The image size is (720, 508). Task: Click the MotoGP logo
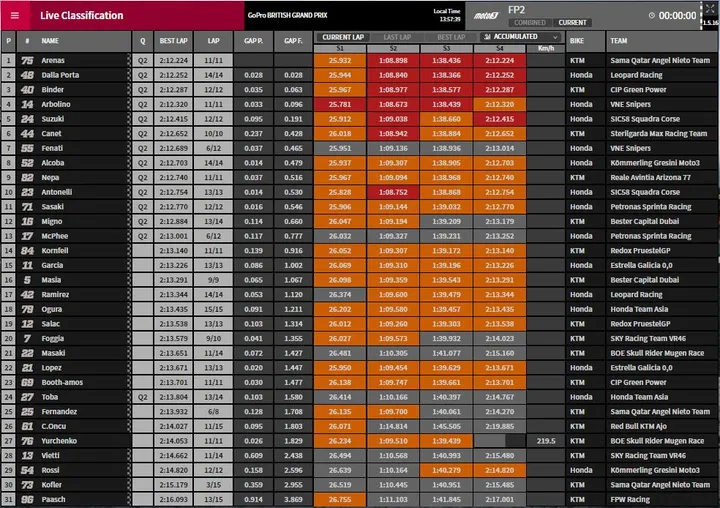(486, 16)
